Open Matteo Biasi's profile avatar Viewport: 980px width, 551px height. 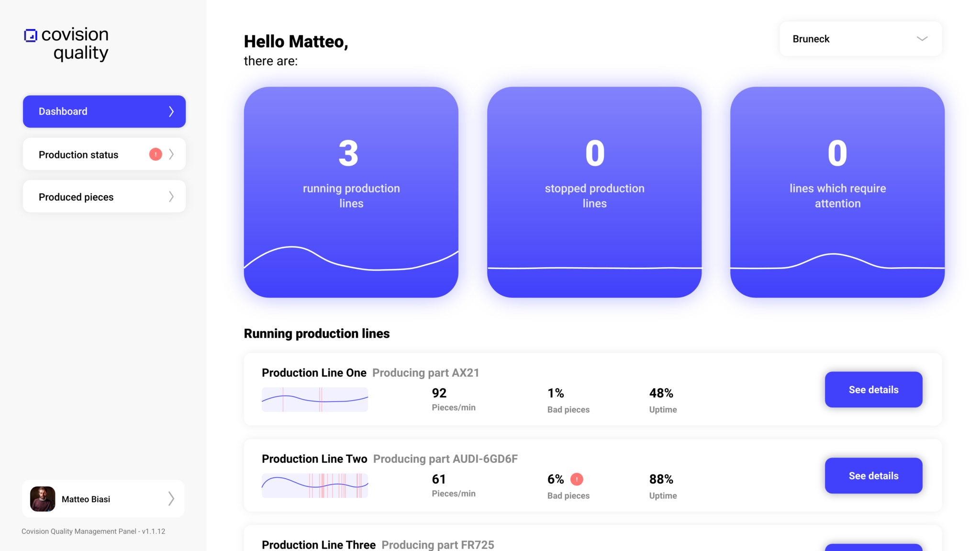(42, 498)
